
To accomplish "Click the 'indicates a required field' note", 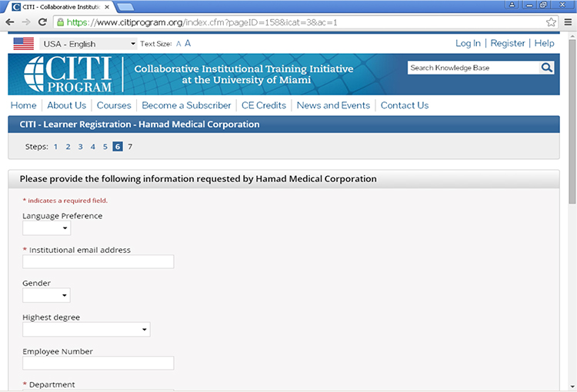I will (65, 201).
